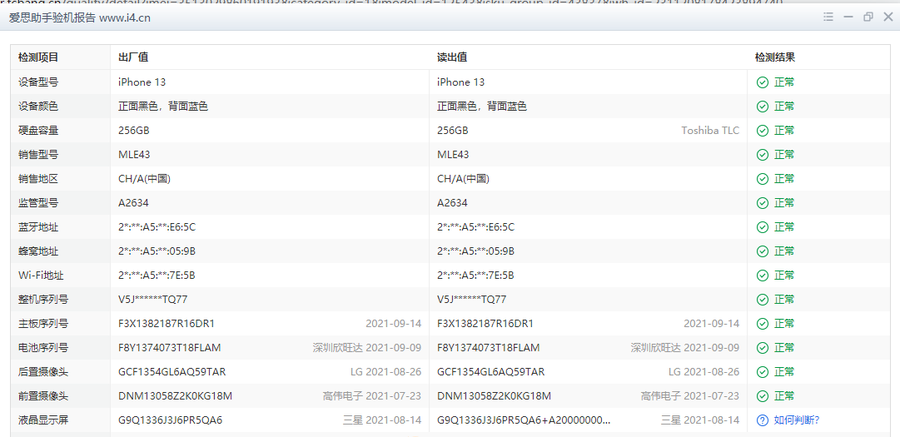Click the green check icon in 蓝牙地址 row
This screenshot has height=437, width=900.
(x=762, y=227)
